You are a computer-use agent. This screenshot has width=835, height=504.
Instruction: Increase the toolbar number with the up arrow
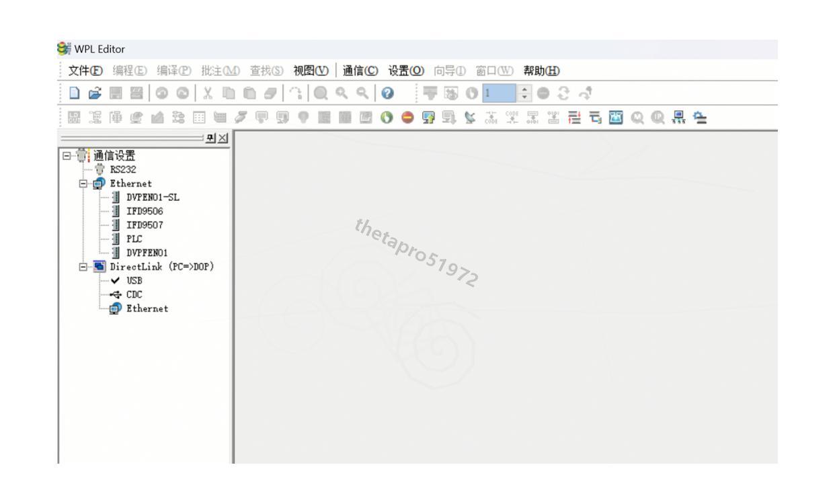tap(524, 89)
